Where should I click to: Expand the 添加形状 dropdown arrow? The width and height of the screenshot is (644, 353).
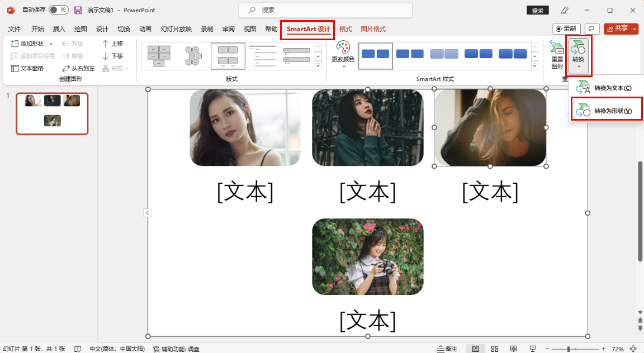[51, 44]
